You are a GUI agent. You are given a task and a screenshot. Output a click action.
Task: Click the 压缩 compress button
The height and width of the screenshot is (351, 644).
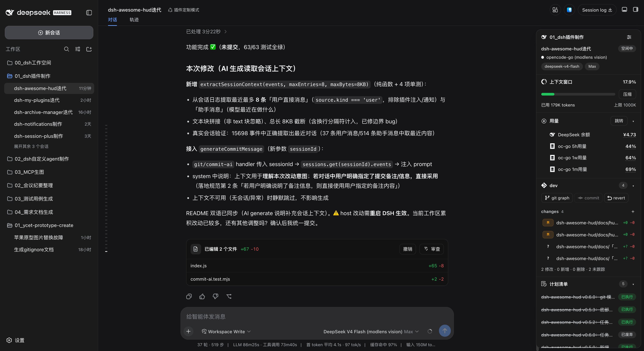[627, 94]
